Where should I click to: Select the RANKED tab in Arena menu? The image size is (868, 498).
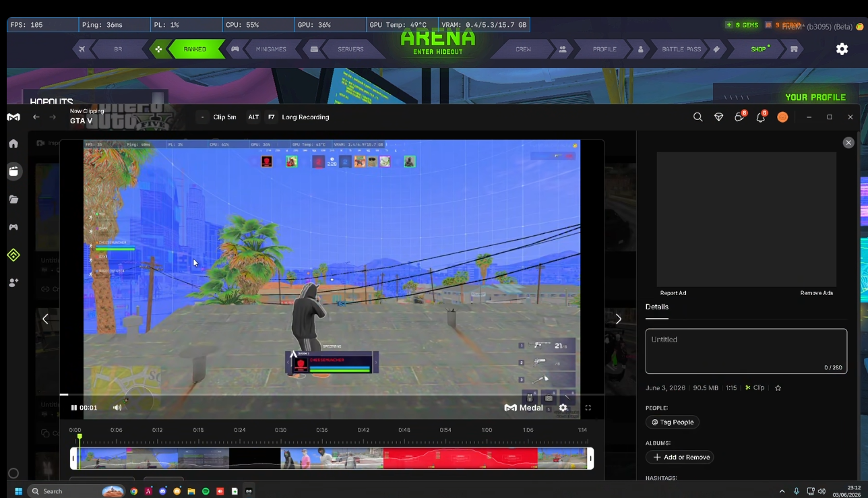195,49
